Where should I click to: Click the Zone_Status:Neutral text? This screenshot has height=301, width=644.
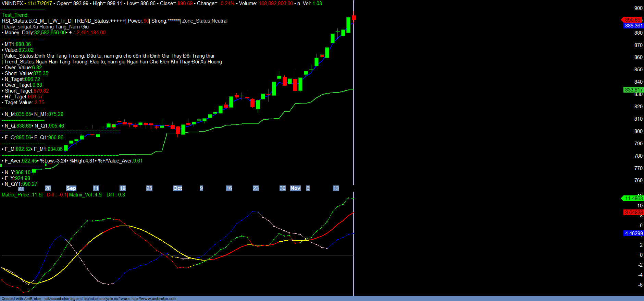205,21
